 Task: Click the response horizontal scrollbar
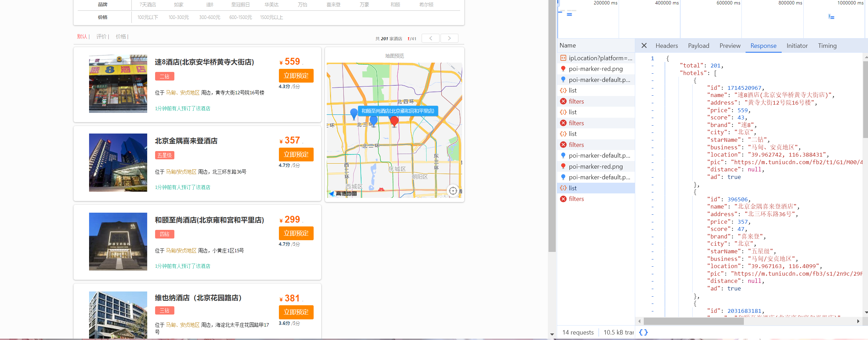(x=694, y=321)
